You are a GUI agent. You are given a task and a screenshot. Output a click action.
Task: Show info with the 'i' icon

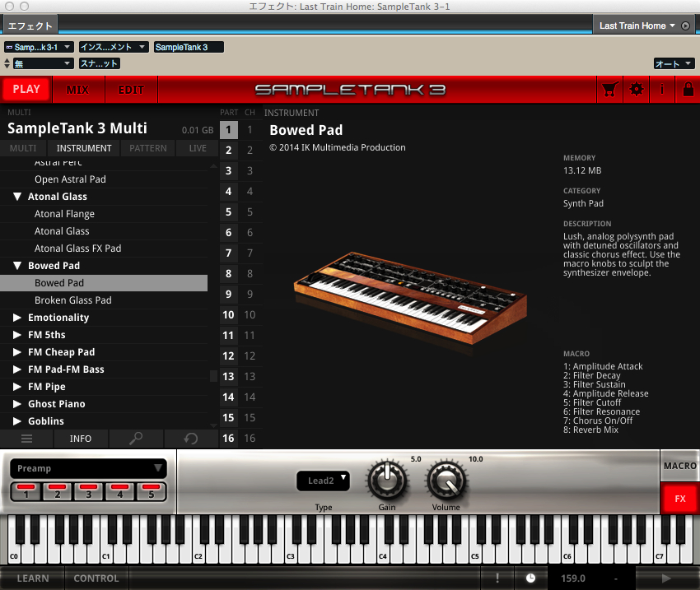(x=662, y=90)
